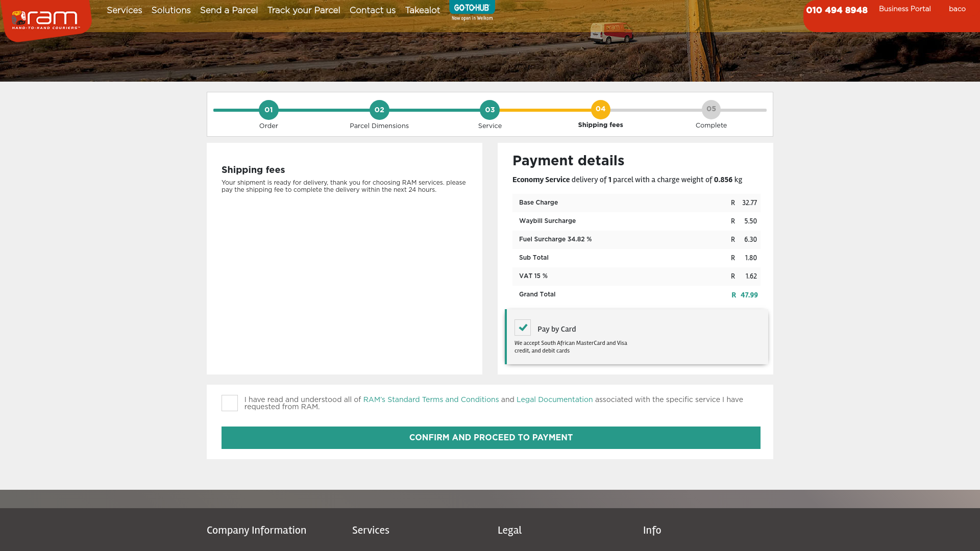This screenshot has height=551, width=980.
Task: Click the Waybill Surcharge value 5.50
Action: click(750, 221)
